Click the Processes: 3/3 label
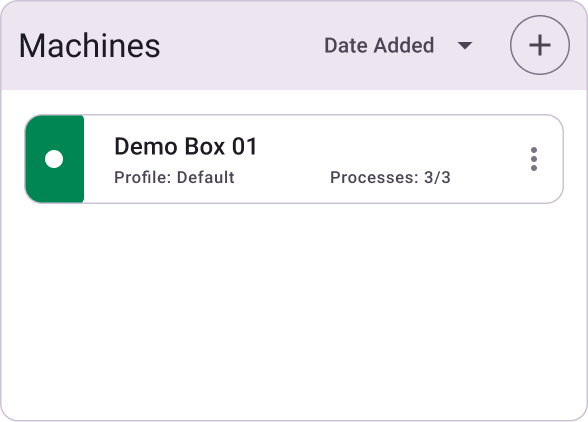Screen dimensions: 588x422 (x=390, y=177)
